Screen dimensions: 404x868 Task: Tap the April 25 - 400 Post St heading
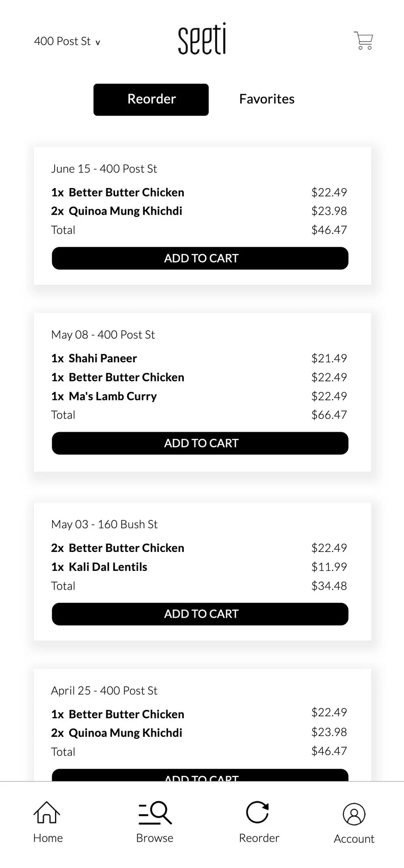point(104,691)
